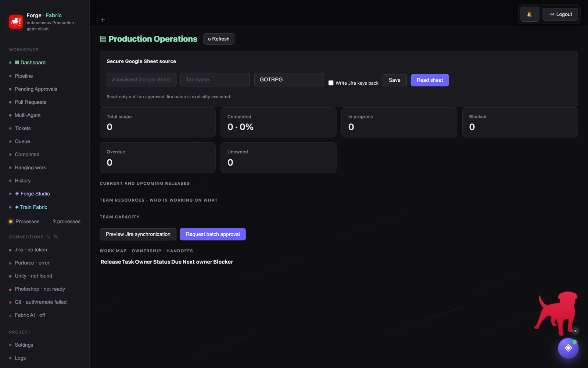Image resolution: width=588 pixels, height=368 pixels.
Task: Click the Fabric AI · off connection
Action: [x=30, y=315]
